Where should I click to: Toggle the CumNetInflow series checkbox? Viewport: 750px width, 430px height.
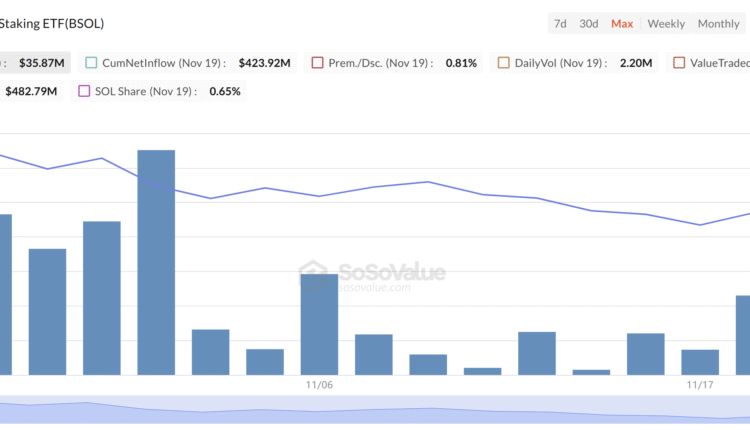(x=92, y=63)
